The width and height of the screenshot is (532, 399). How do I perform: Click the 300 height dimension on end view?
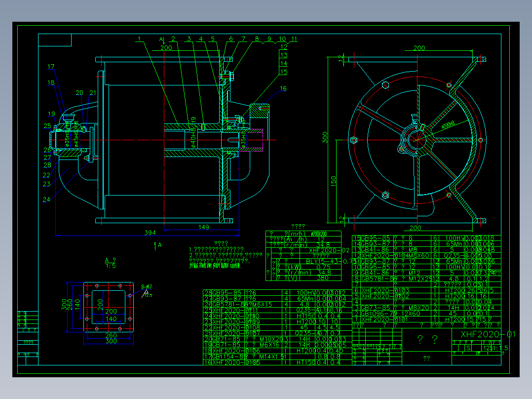click(325, 138)
